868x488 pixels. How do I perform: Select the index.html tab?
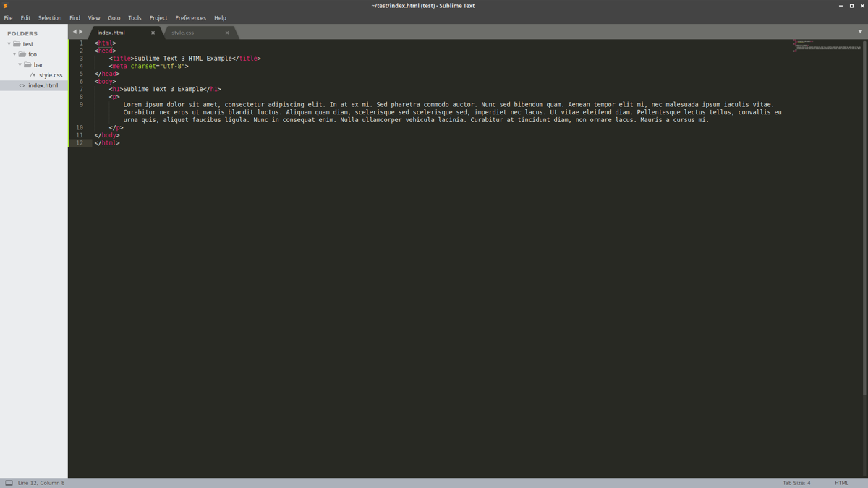click(x=111, y=32)
